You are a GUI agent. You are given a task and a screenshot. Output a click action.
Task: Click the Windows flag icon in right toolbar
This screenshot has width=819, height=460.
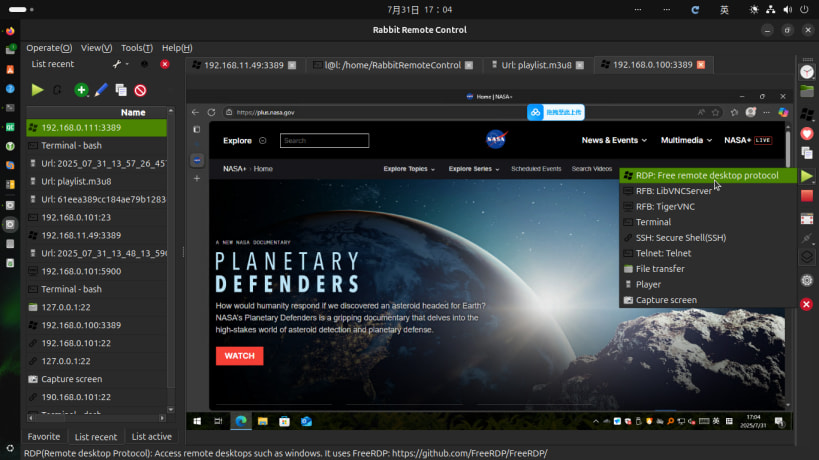[806, 114]
